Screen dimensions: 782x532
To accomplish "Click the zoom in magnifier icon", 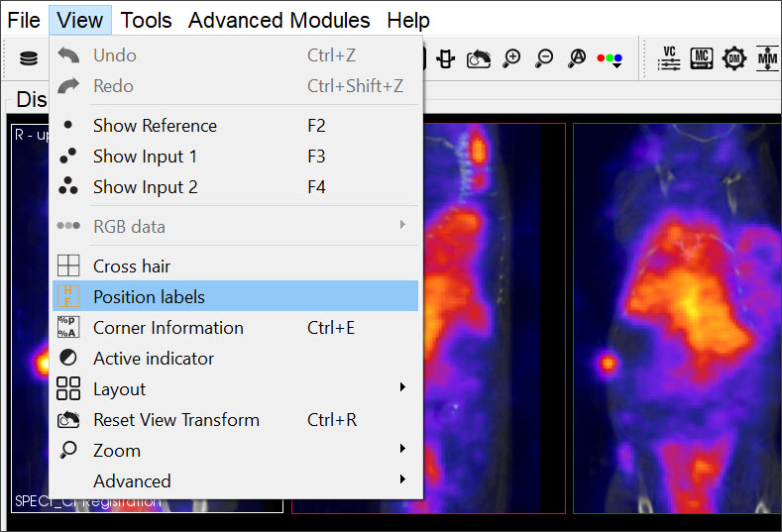I will pyautogui.click(x=511, y=58).
